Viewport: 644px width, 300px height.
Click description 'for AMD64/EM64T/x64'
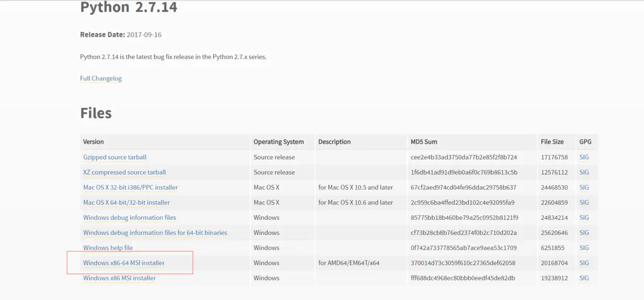[349, 263]
